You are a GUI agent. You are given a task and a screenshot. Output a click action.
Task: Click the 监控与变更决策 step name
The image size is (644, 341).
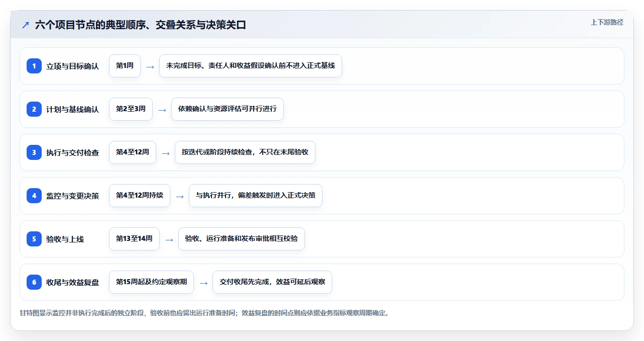click(x=73, y=196)
